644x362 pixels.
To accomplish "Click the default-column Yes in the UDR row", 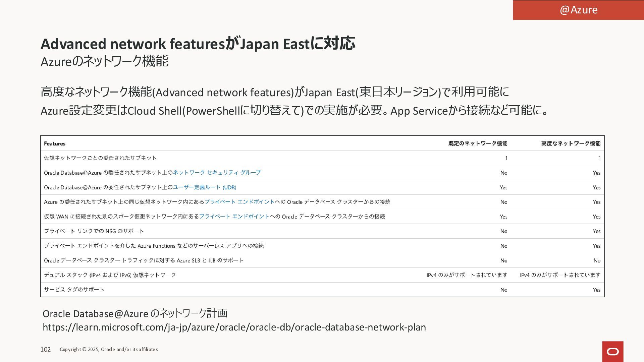I will (x=503, y=187).
